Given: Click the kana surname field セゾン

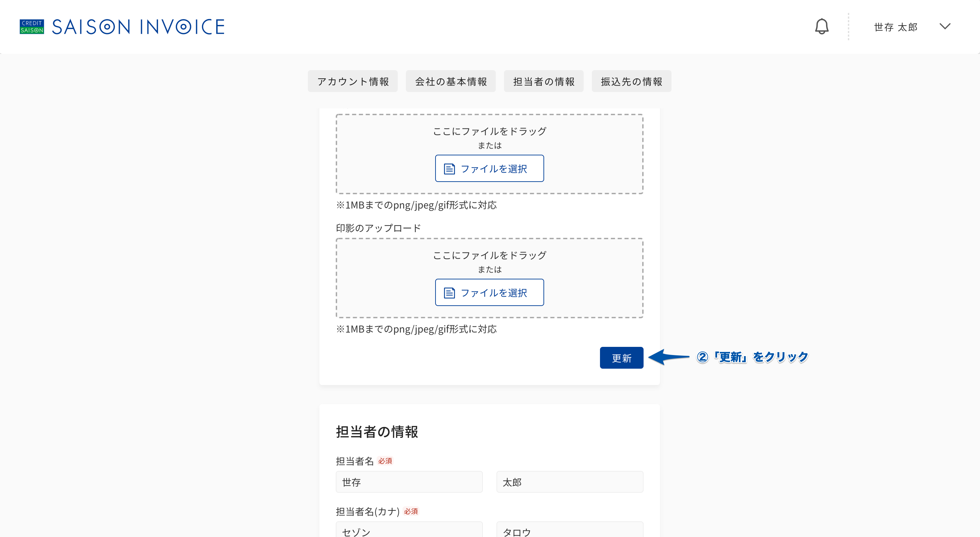Looking at the screenshot, I should 409,530.
